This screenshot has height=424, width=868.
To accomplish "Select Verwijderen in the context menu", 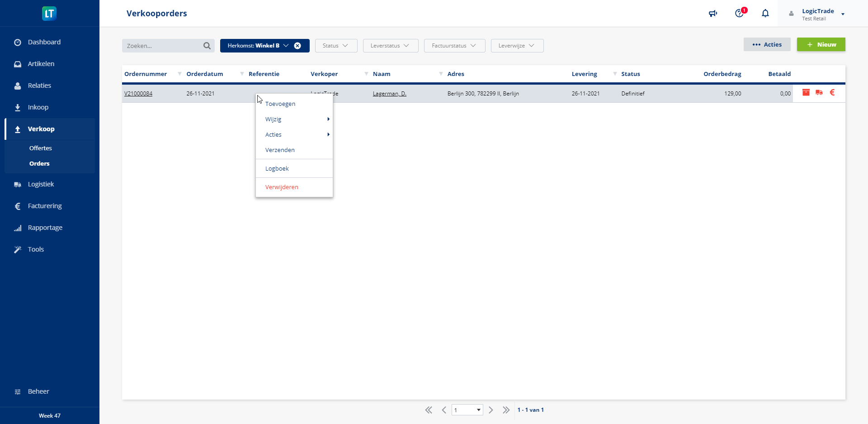I will (x=282, y=187).
